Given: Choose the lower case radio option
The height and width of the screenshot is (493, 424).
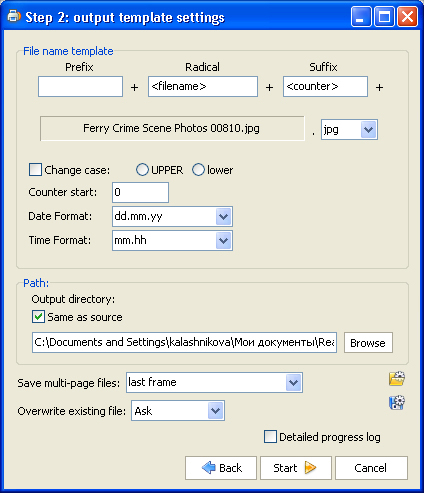Looking at the screenshot, I should click(198, 170).
